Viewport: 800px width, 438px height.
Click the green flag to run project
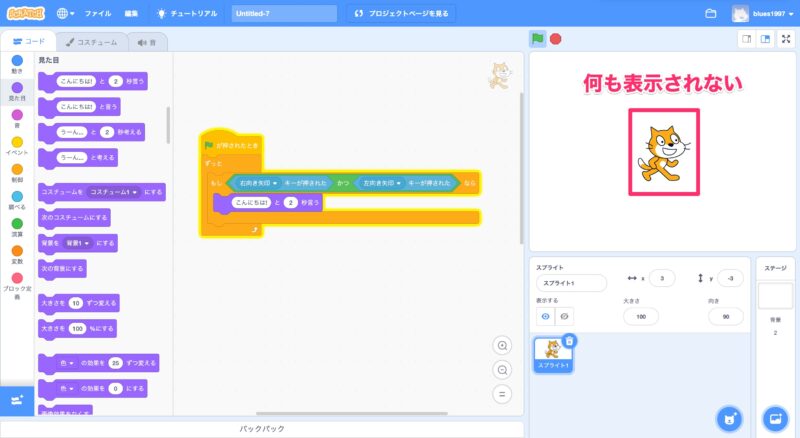537,39
